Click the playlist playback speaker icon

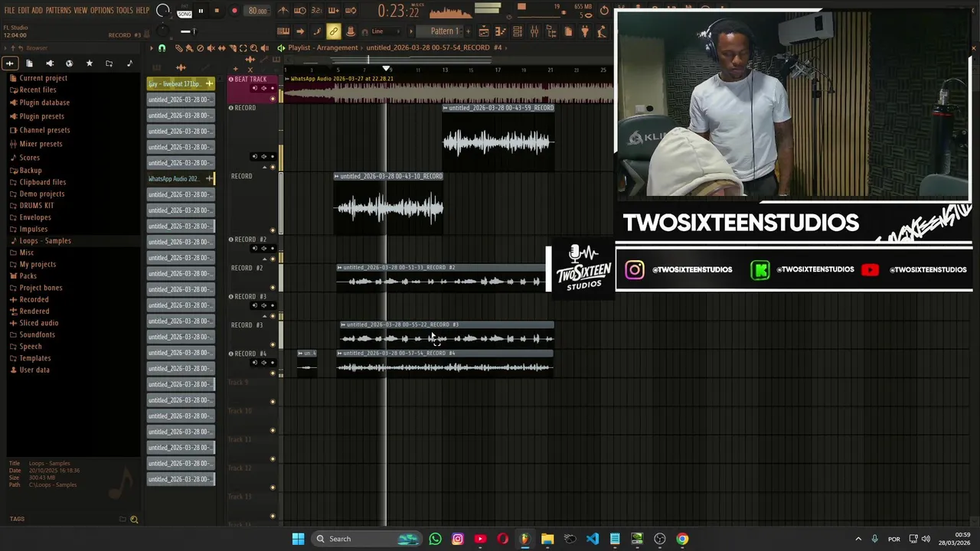[x=264, y=47]
